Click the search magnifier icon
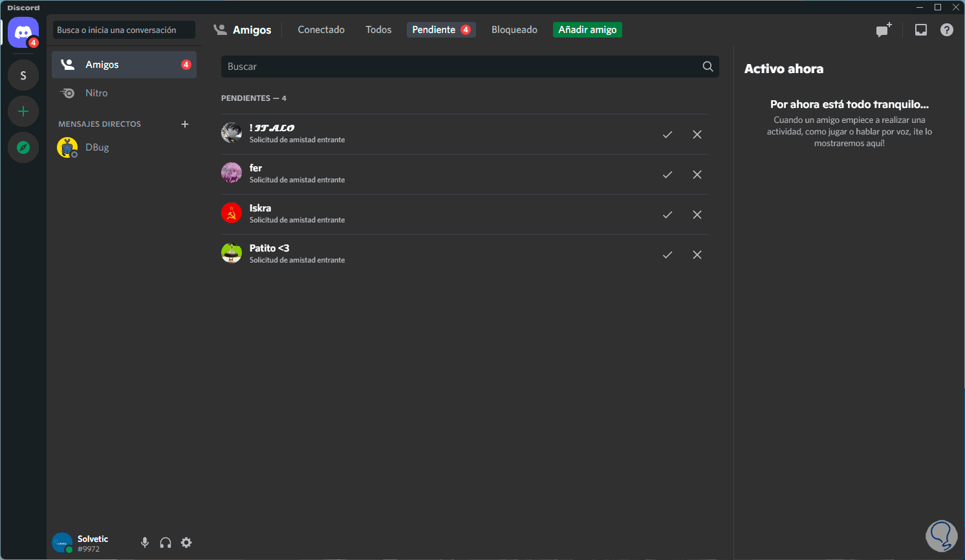Image resolution: width=965 pixels, height=560 pixels. (x=708, y=67)
